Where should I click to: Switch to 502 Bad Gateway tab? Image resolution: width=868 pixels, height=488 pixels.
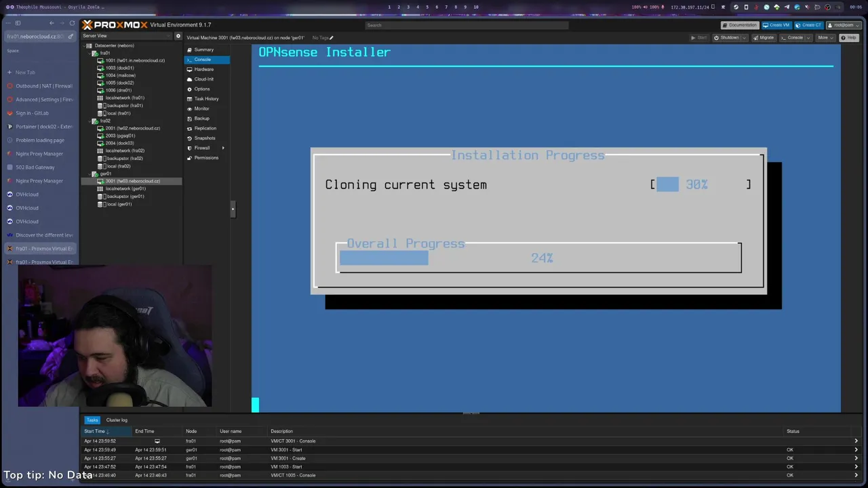coord(40,167)
